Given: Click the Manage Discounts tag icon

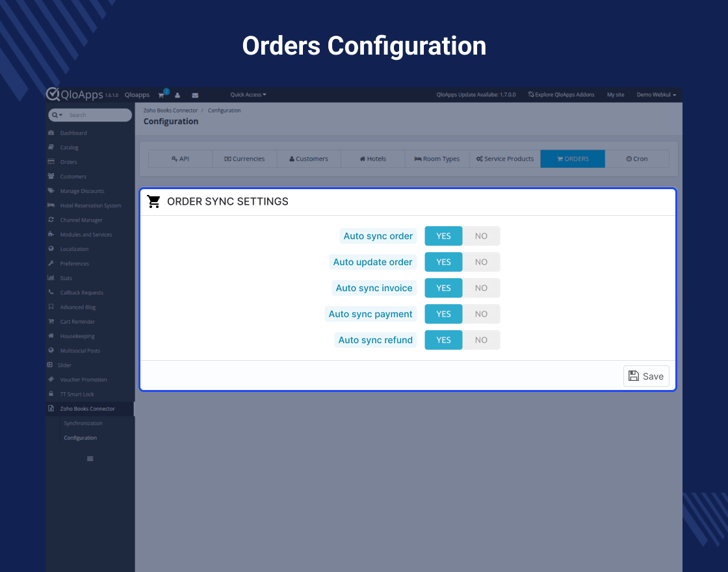Looking at the screenshot, I should click(51, 191).
